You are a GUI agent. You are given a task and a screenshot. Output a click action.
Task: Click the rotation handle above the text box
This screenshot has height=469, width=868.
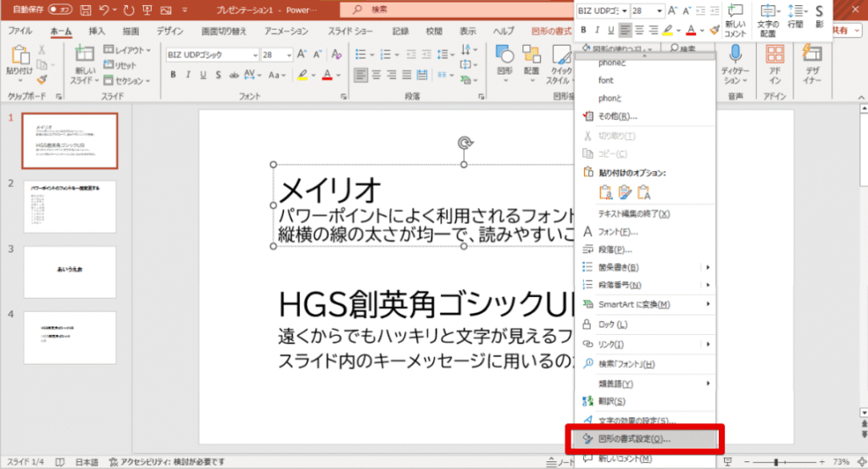465,142
